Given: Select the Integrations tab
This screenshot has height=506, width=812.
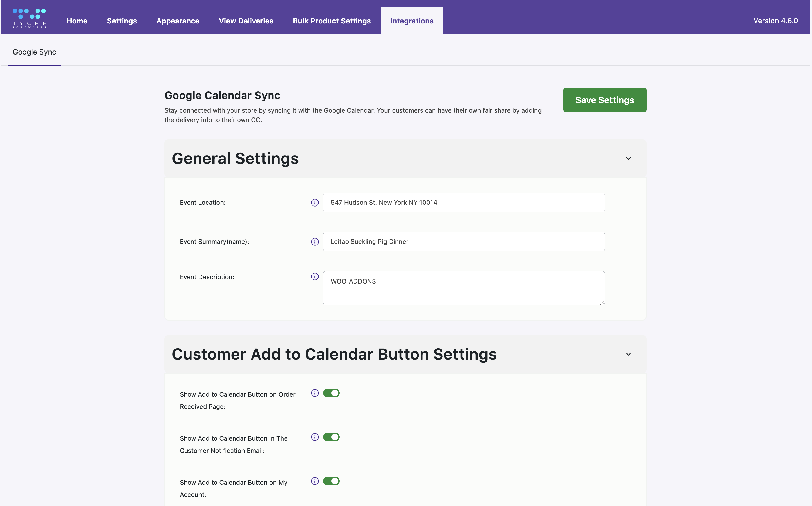Looking at the screenshot, I should [411, 21].
